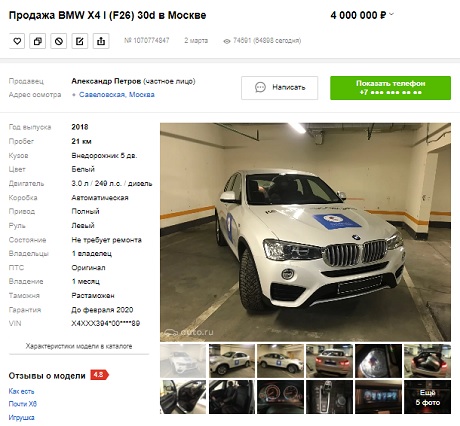Add listing to favorites with heart icon
The image size is (460, 426).
click(17, 41)
